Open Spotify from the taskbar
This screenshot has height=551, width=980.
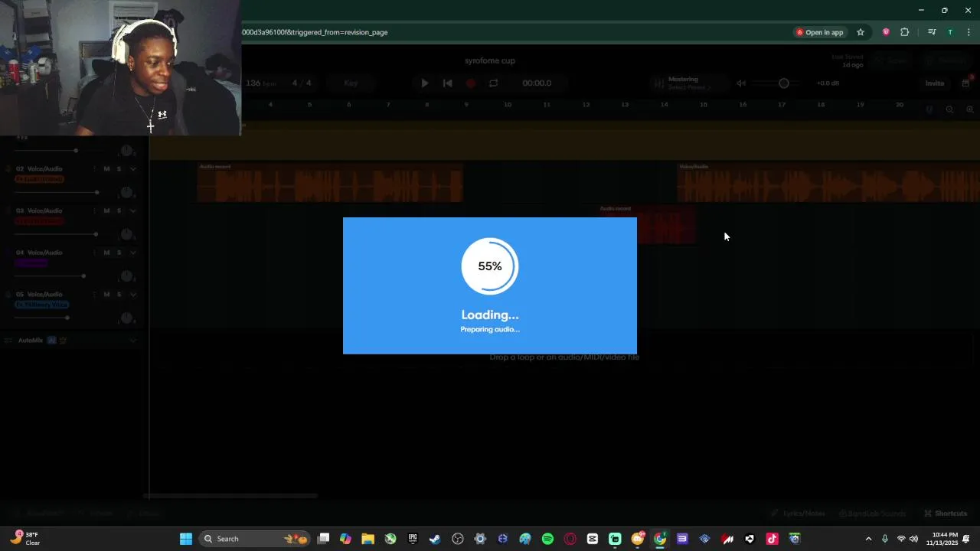coord(547,539)
